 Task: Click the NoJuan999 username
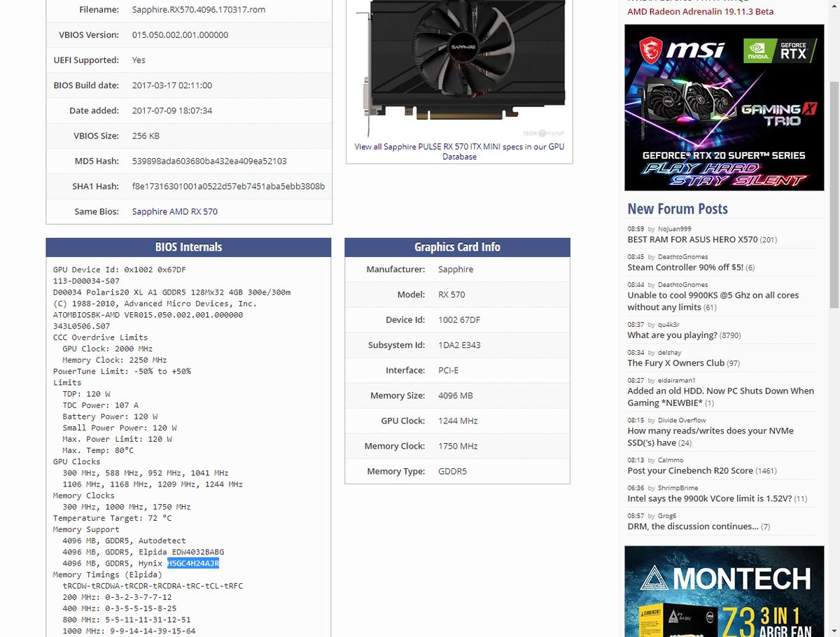click(x=674, y=228)
